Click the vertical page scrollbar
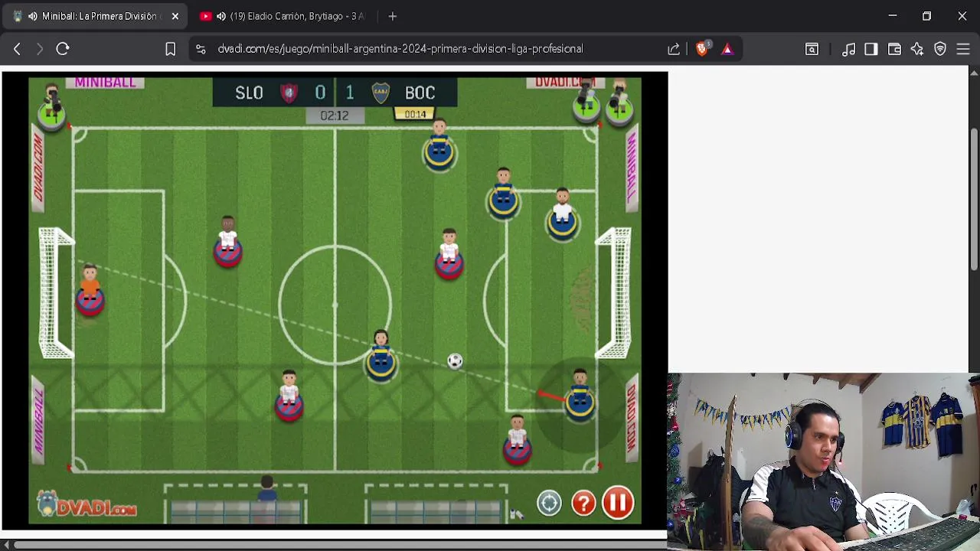980x551 pixels. [974, 199]
